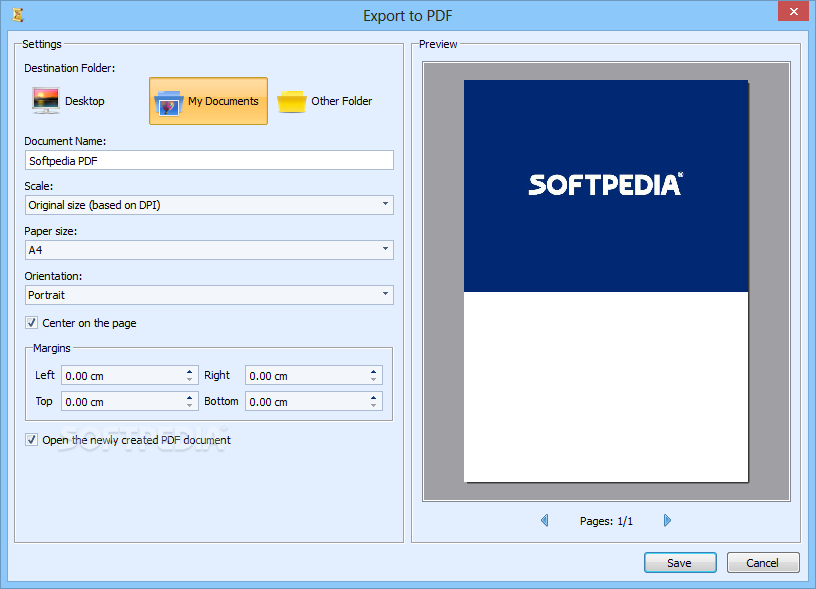Decrease the Right margin value
This screenshot has height=589, width=816.
(374, 379)
